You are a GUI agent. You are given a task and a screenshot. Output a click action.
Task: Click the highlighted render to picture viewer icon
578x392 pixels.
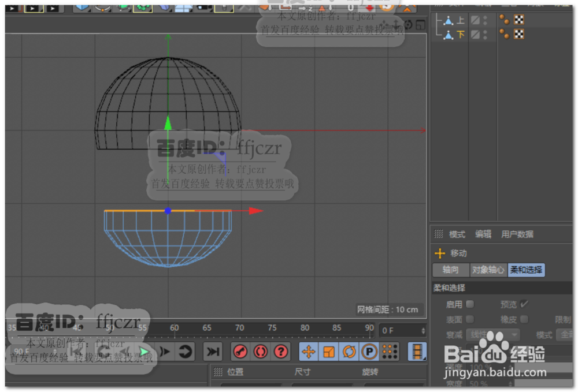pos(33,8)
